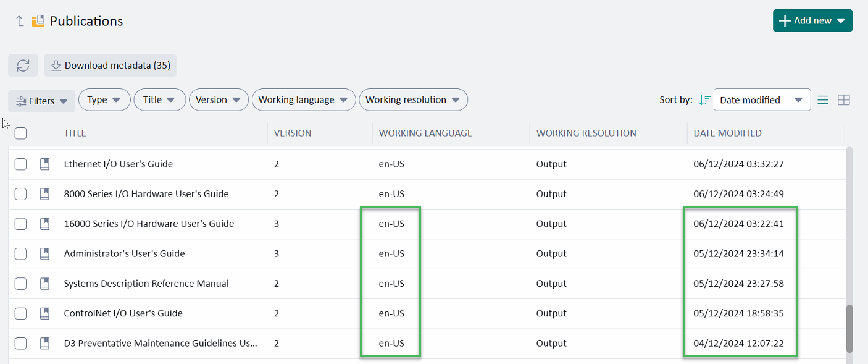Sort by the WORKING RESOLUTION column header
The image size is (868, 364).
pyautogui.click(x=586, y=133)
